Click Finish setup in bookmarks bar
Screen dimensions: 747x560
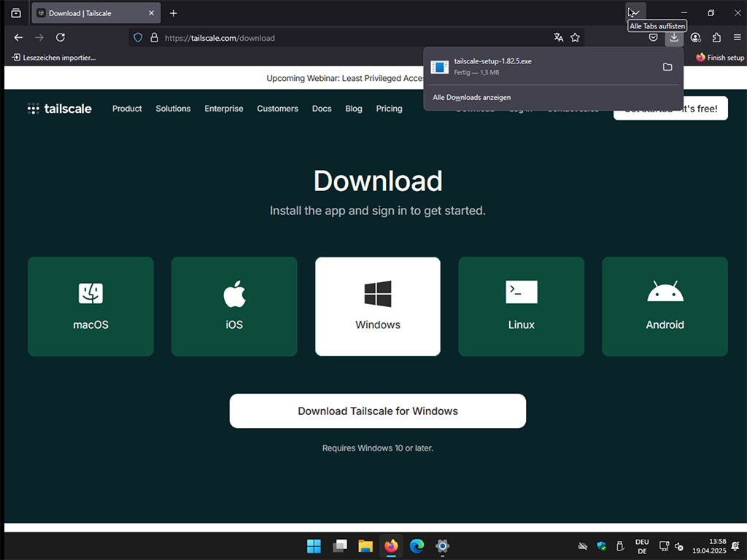pos(720,58)
